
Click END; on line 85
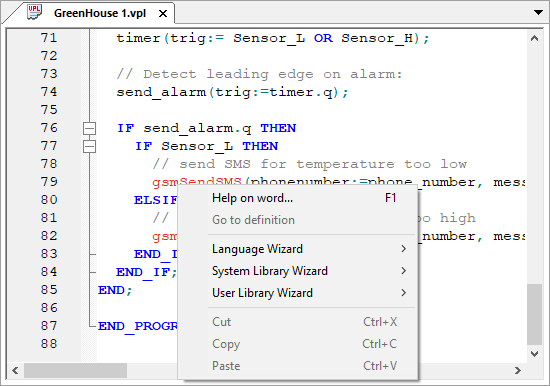click(x=115, y=290)
